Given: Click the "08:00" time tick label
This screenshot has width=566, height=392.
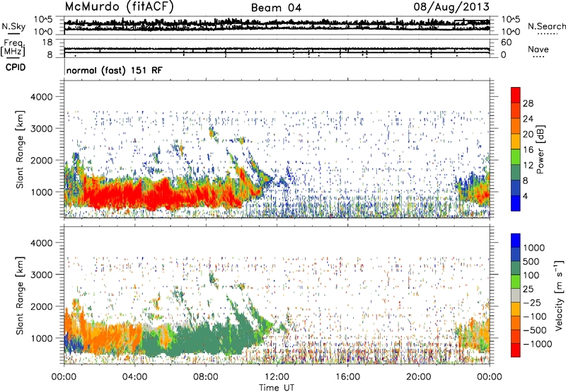Looking at the screenshot, I should click(x=205, y=377).
